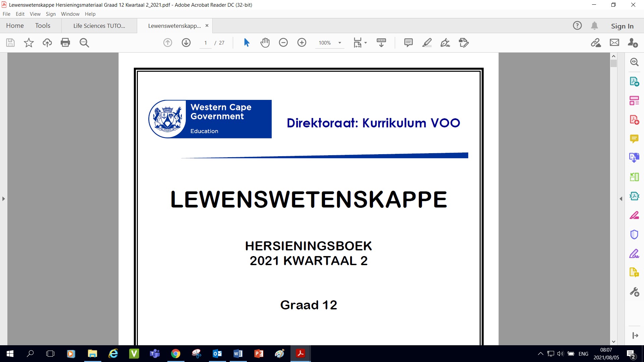The height and width of the screenshot is (362, 644).
Task: Open Microsoft Teams from taskbar
Action: pos(155,354)
